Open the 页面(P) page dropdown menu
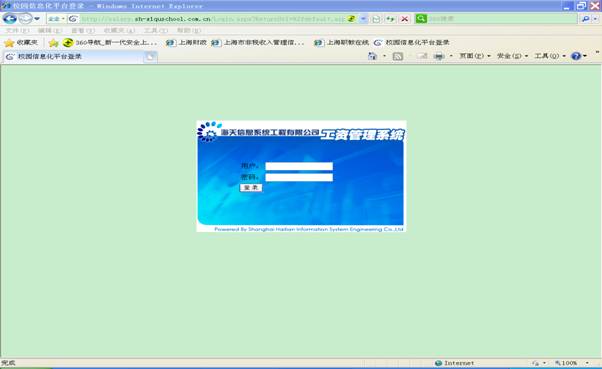This screenshot has width=602, height=369. [x=475, y=56]
